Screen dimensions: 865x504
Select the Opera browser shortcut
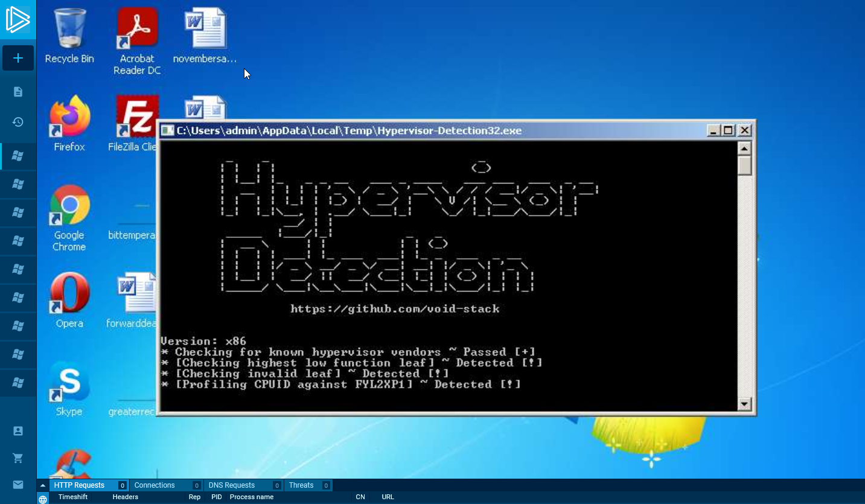pyautogui.click(x=69, y=300)
